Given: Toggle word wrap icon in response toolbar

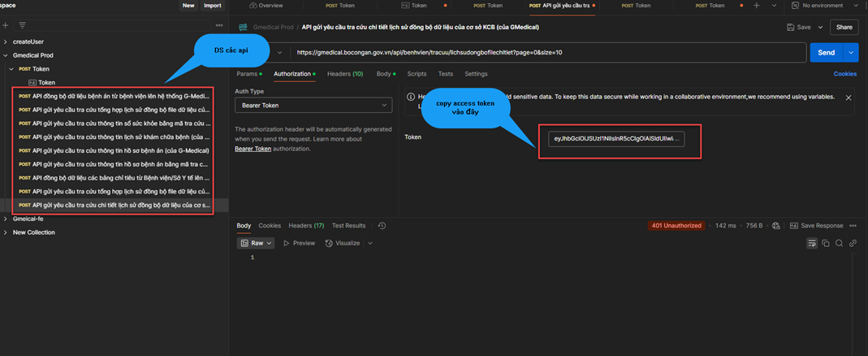Looking at the screenshot, I should 811,243.
